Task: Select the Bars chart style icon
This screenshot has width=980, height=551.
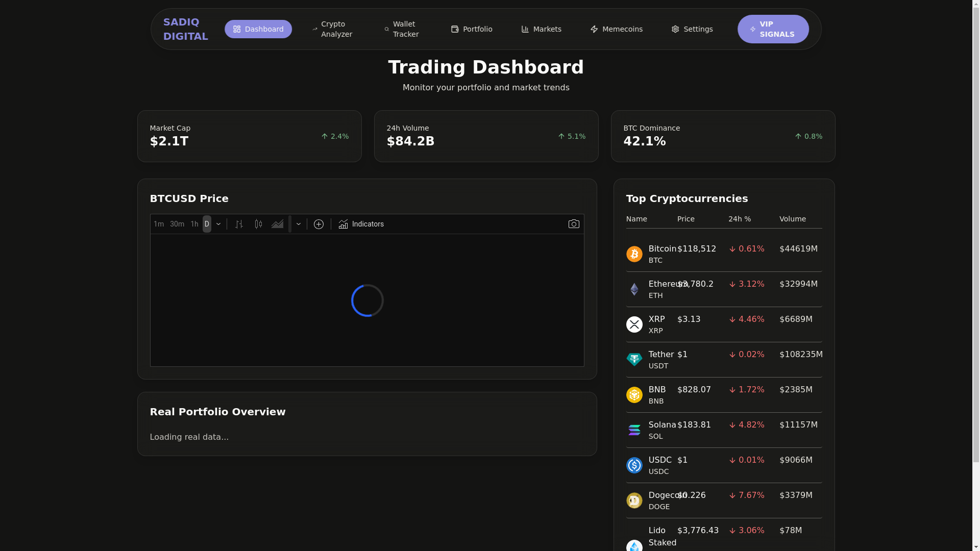Action: pyautogui.click(x=239, y=224)
